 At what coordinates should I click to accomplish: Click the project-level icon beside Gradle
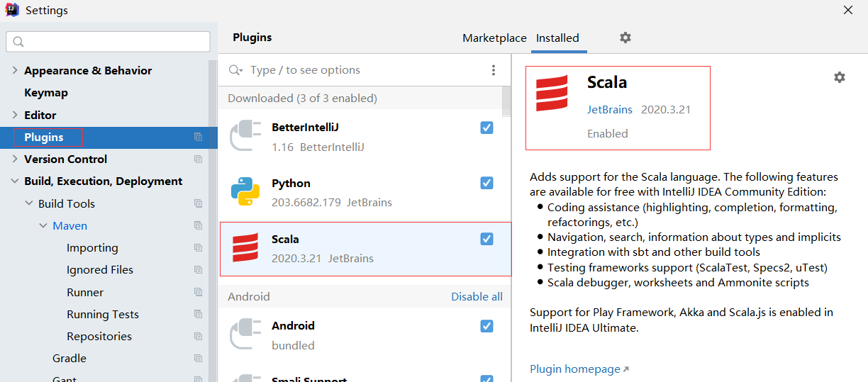point(199,359)
